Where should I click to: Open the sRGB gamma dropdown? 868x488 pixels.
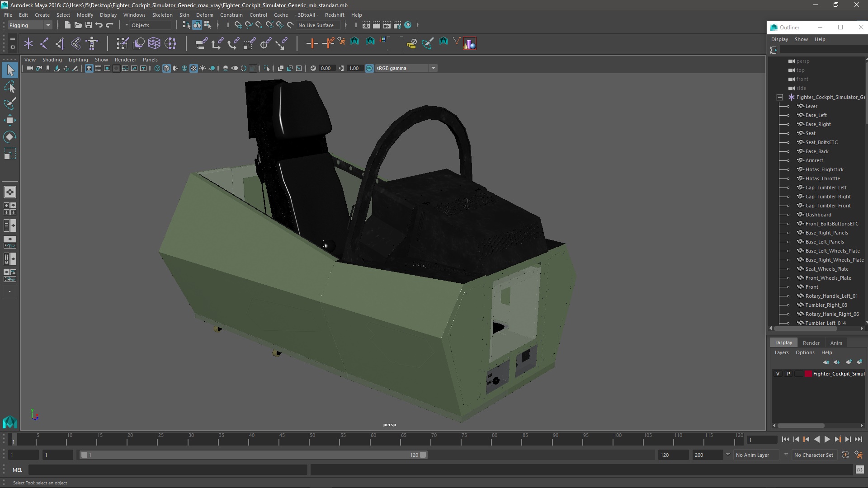pyautogui.click(x=406, y=68)
